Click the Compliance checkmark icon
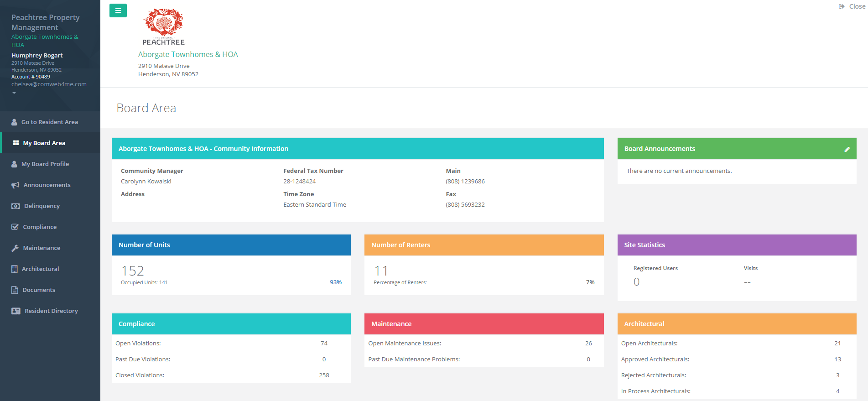868x401 pixels. 15,227
